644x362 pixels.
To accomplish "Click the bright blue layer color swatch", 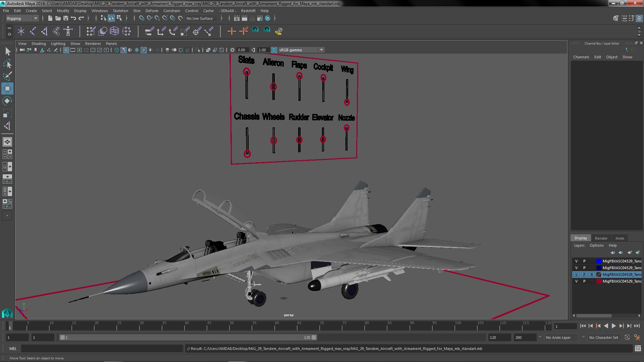I will pyautogui.click(x=599, y=261).
